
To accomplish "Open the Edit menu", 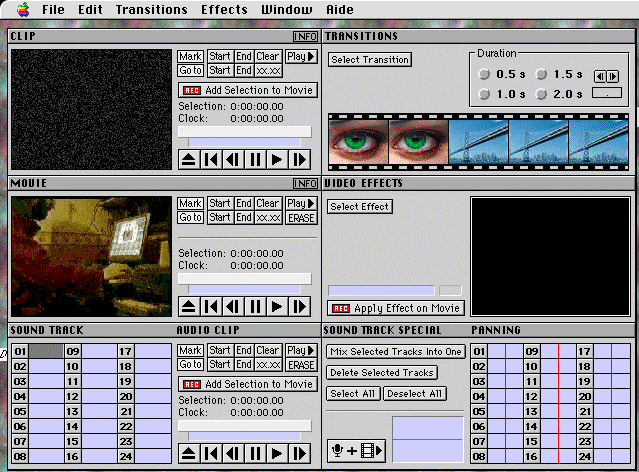I will click(90, 9).
